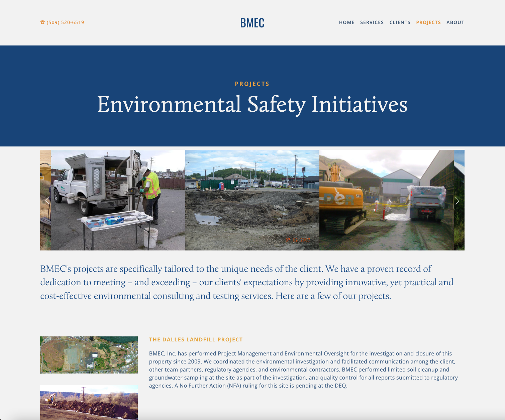Click the dirt mound landfill photo
The image size is (505, 420).
89,402
